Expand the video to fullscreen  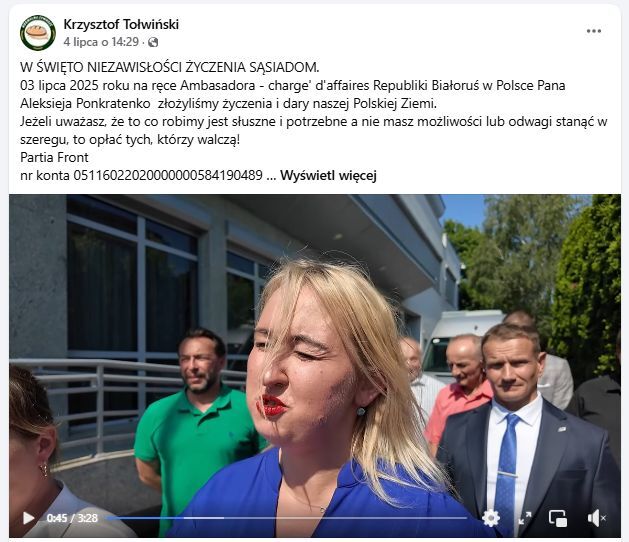pyautogui.click(x=525, y=518)
